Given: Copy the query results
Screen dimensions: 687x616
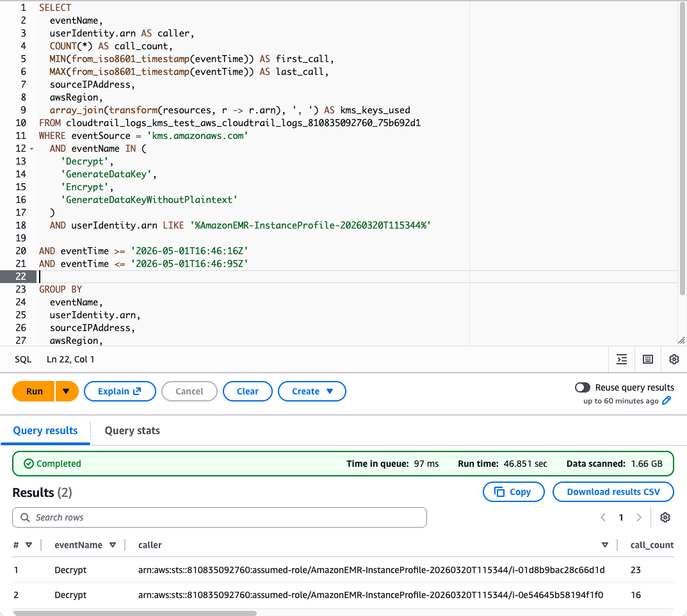Looking at the screenshot, I should [513, 492].
